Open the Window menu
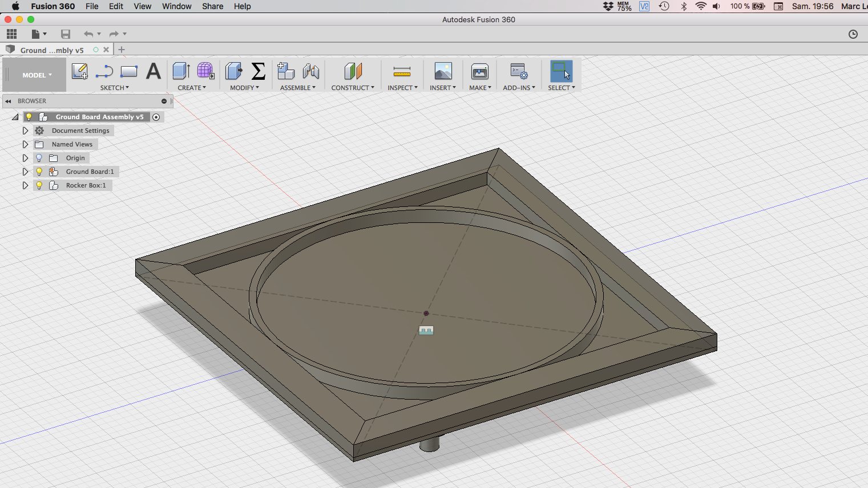Screen dimensions: 868x488 click(177, 6)
